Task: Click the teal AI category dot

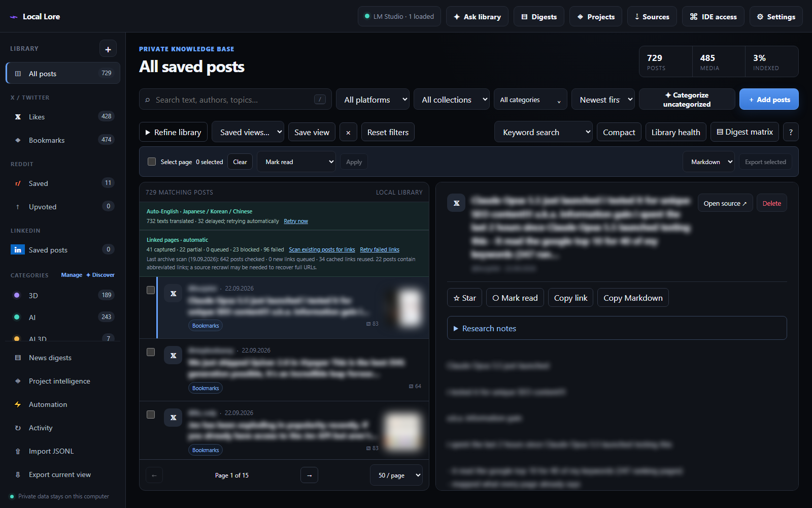Action: click(x=17, y=317)
